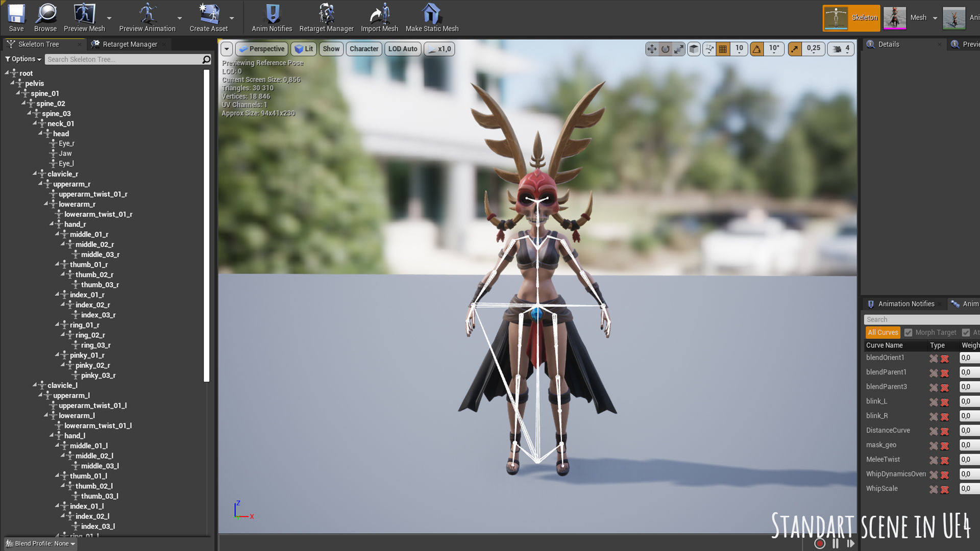
Task: Select the lowerarm_twist_01_l bone
Action: tap(98, 425)
